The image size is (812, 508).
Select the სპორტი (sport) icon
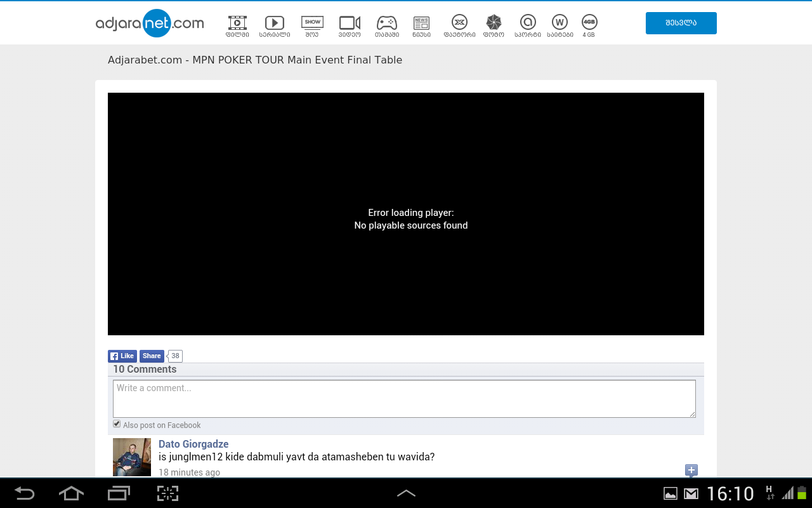tap(528, 23)
